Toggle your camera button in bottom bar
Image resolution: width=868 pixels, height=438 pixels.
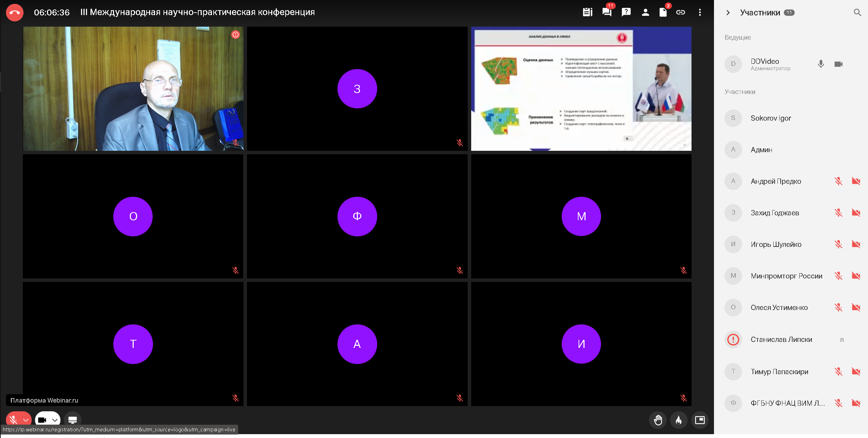(42, 420)
